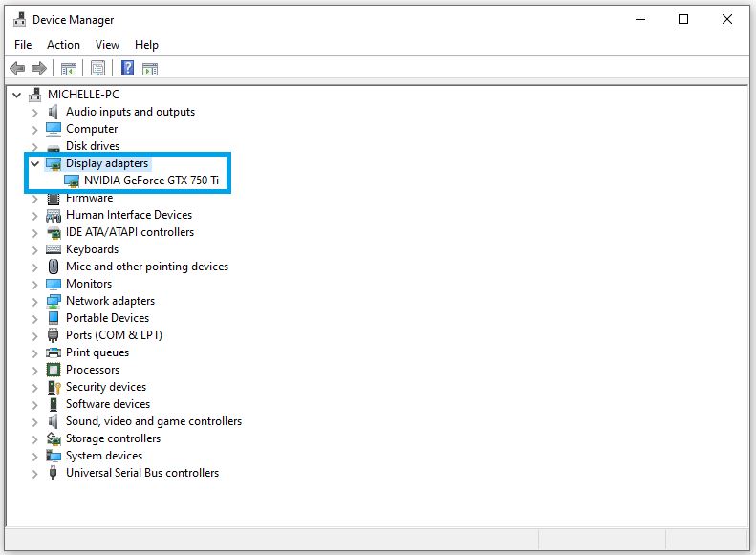Open the Properties toolbar icon
This screenshot has width=756, height=555.
(97, 69)
